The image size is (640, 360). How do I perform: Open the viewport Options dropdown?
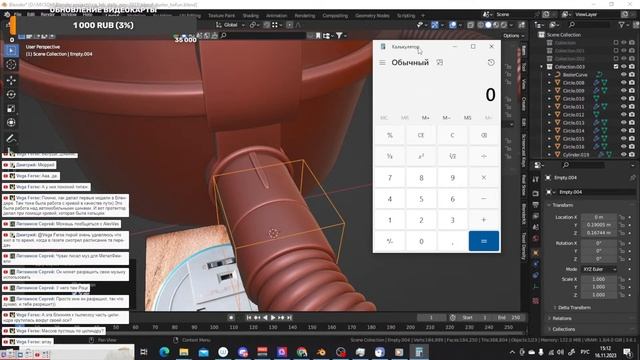tap(513, 36)
